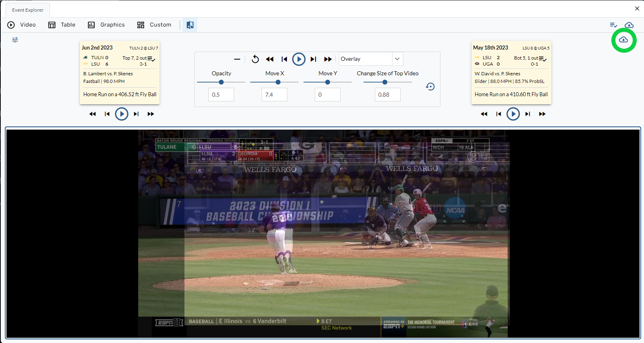Click the green-circled cloud download icon
Screen dimensions: 644x343
pyautogui.click(x=623, y=40)
